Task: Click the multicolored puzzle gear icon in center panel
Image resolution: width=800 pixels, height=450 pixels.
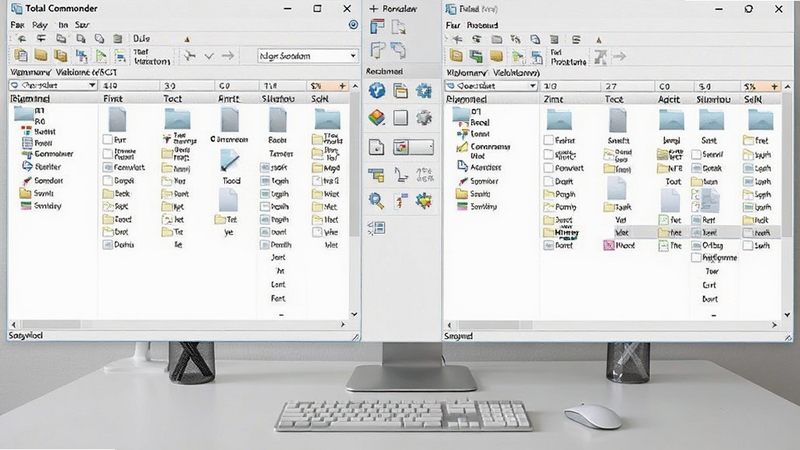Action: pos(424,201)
